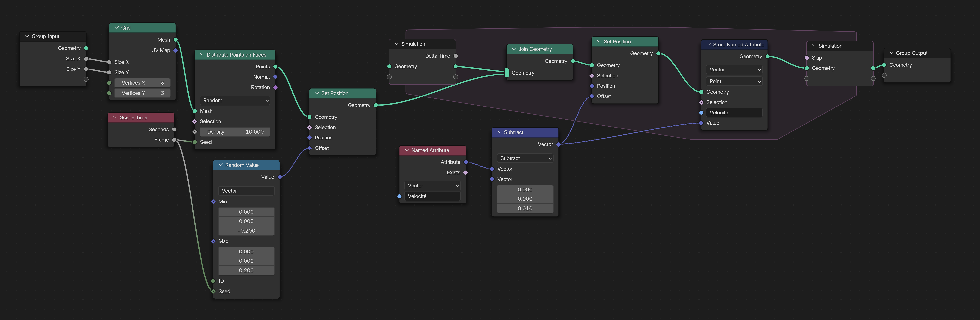The image size is (980, 320).
Task: Click the Value output socket on Random Value
Action: click(x=280, y=177)
